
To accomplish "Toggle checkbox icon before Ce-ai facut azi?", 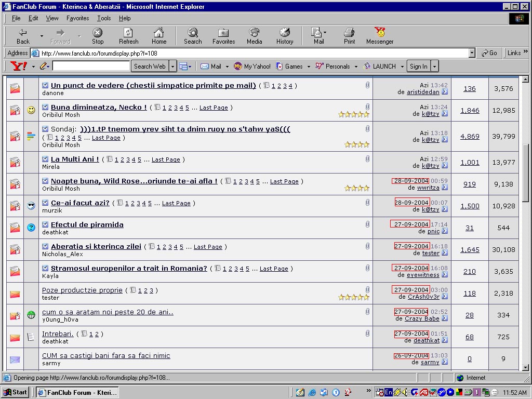I will (45, 203).
